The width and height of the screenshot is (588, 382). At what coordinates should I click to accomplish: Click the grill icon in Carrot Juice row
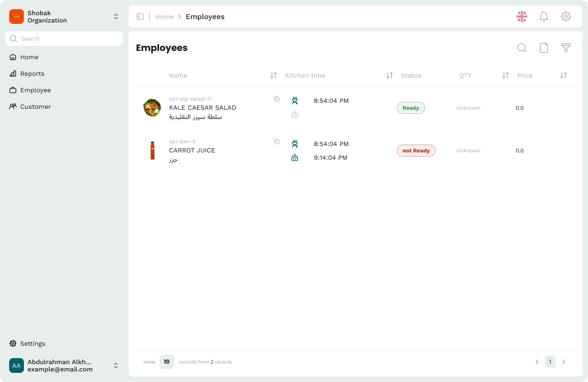295,144
